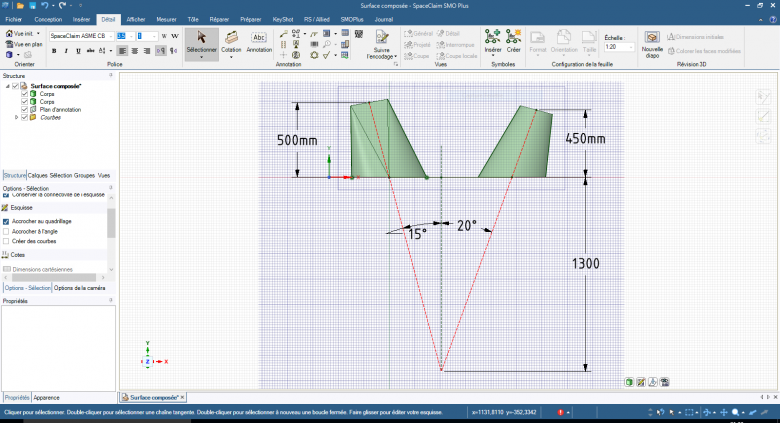Toggle bold text formatting

(54, 51)
